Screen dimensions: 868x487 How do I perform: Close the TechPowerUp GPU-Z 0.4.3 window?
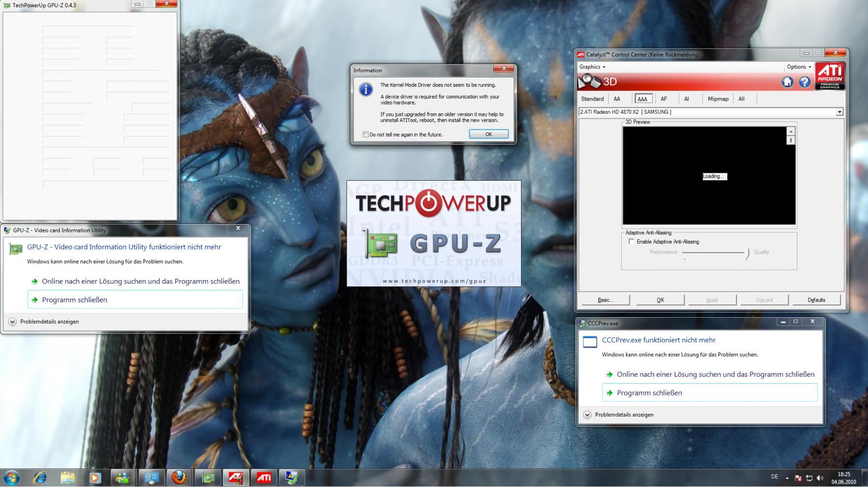click(x=167, y=4)
